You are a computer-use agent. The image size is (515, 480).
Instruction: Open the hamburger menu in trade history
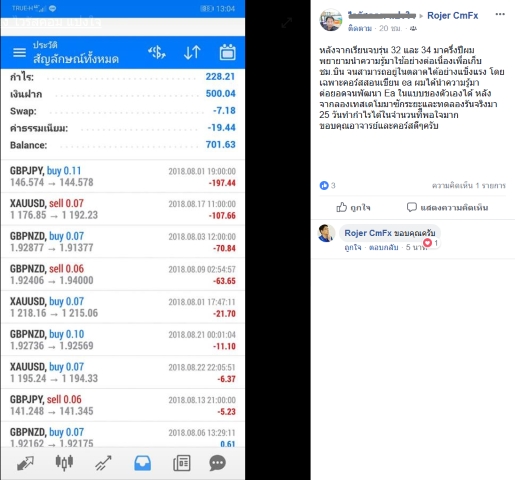click(19, 52)
